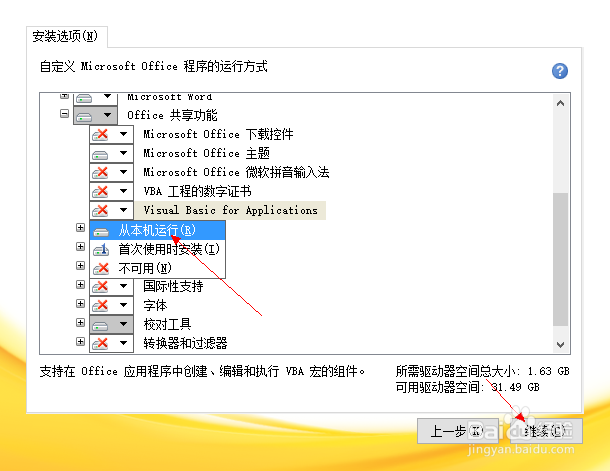Screen dimensions: 610x471
Task: Open install dropdown for Microsoft Word
Action: click(108, 96)
